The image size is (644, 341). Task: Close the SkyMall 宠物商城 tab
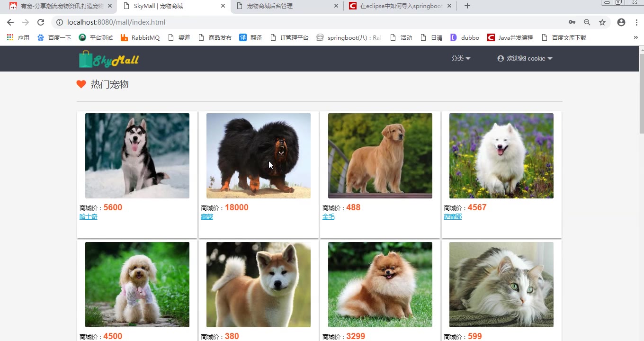[223, 6]
